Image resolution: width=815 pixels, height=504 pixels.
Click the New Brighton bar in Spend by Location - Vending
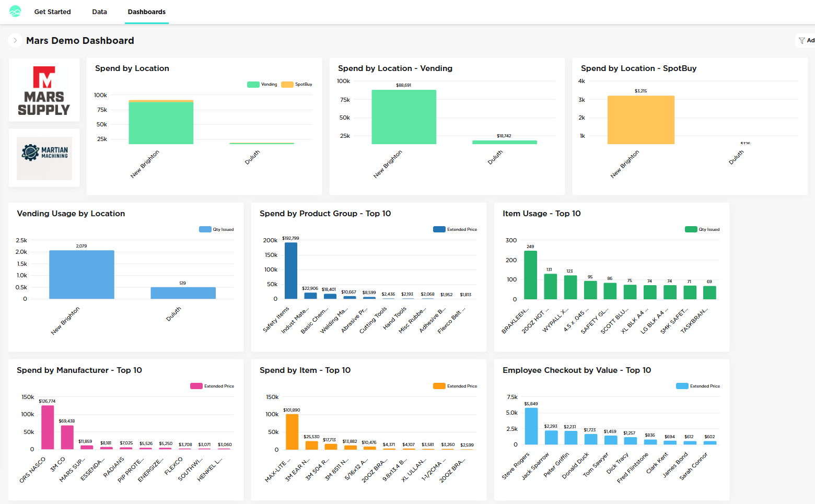pyautogui.click(x=404, y=117)
